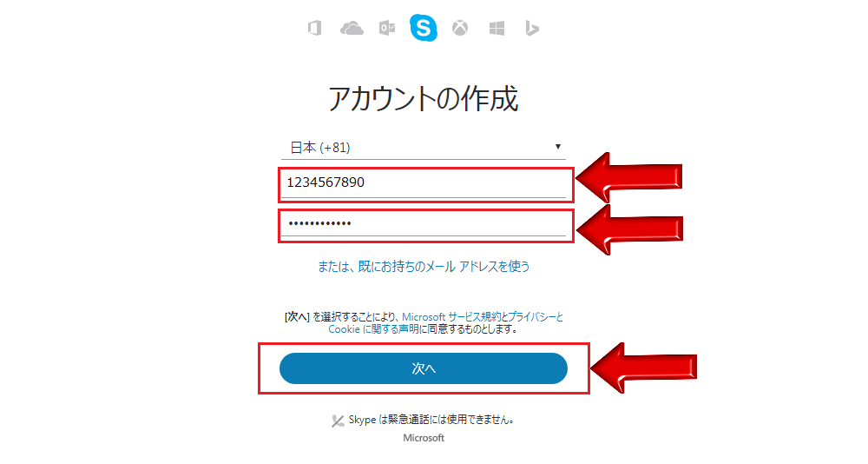The height and width of the screenshot is (464, 868).
Task: Click the アカウントの作成 heading
Action: tap(424, 99)
